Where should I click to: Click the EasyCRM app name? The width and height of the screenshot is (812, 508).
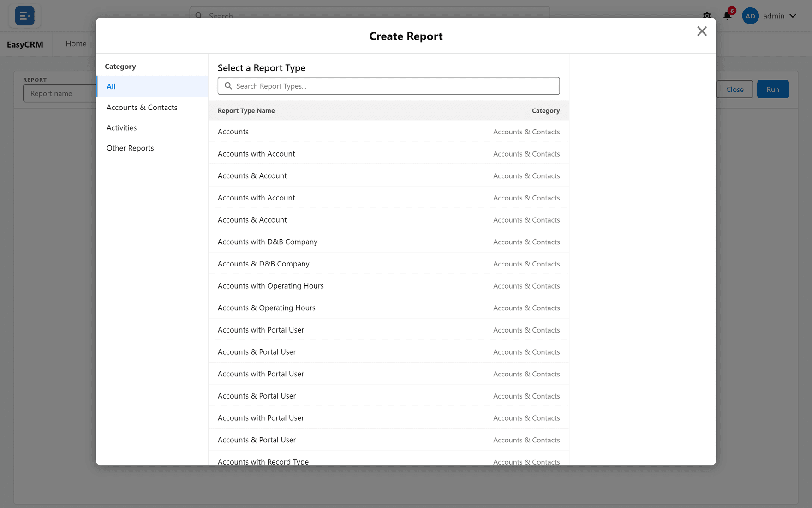point(25,44)
